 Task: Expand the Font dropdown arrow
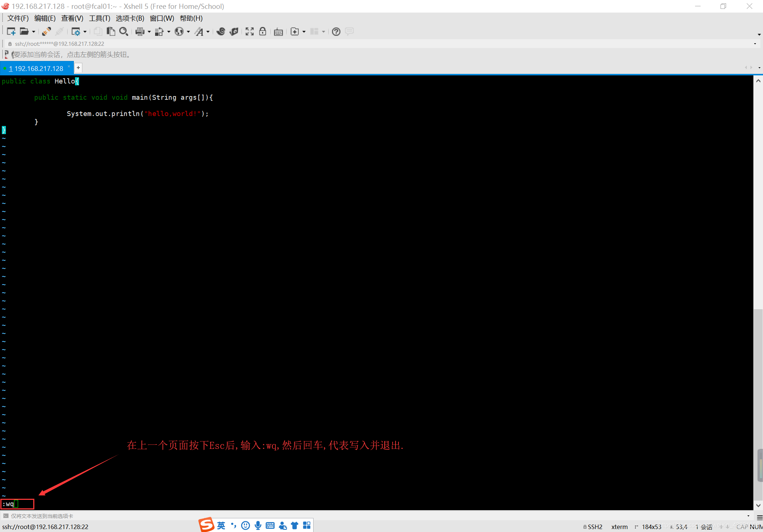pos(208,32)
